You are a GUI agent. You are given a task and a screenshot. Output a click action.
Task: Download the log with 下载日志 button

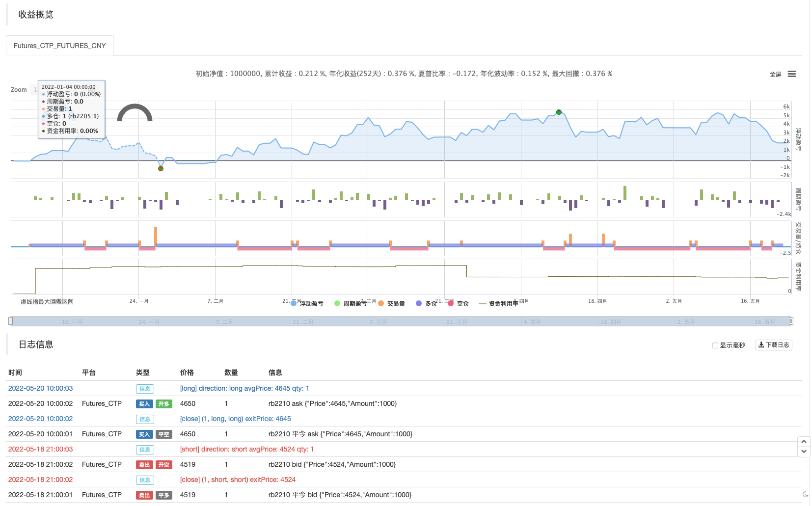click(774, 345)
